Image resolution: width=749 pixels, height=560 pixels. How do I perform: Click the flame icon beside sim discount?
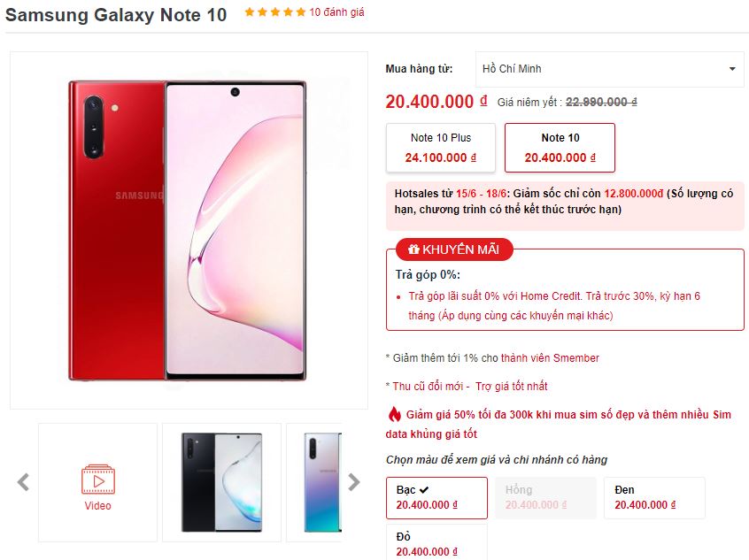[x=394, y=414]
